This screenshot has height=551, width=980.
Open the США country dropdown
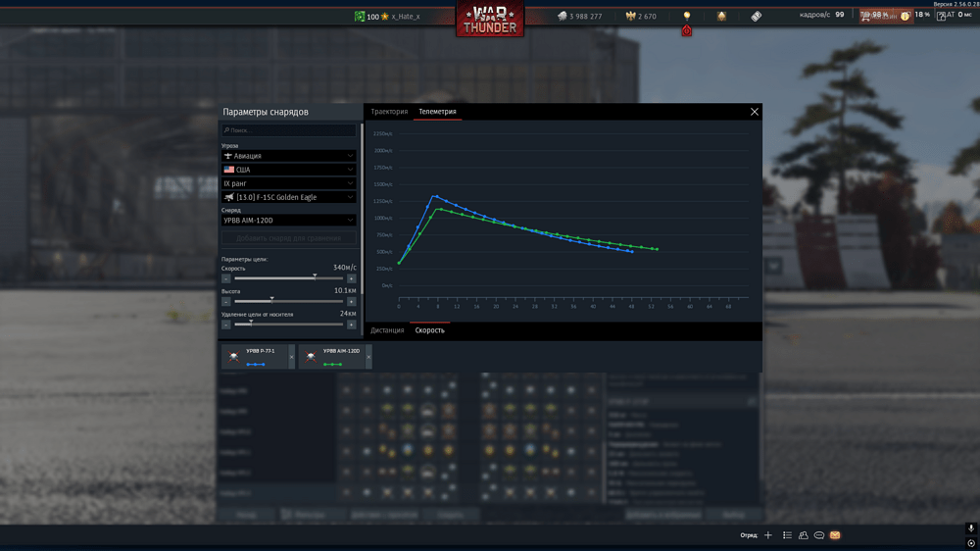pyautogui.click(x=289, y=170)
